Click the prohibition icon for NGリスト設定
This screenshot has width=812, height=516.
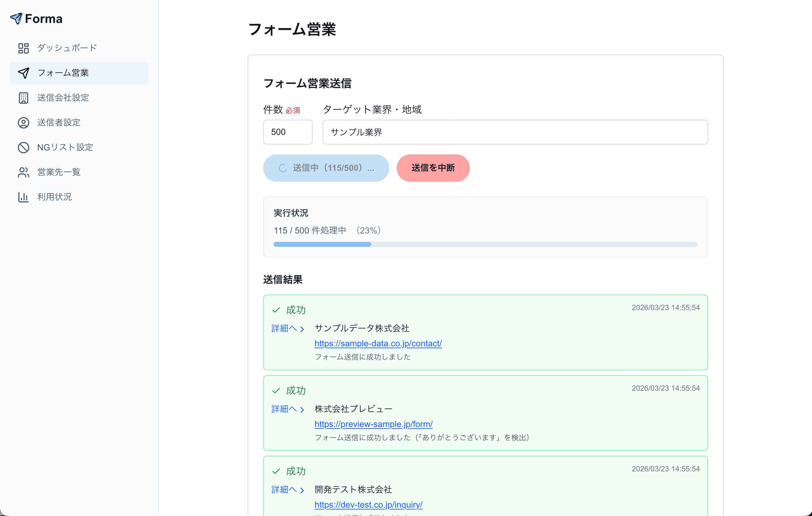23,148
